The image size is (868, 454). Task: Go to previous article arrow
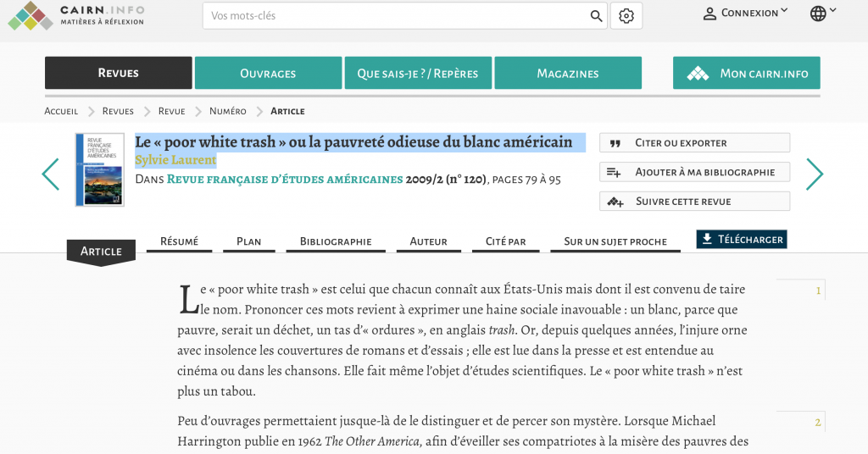(x=51, y=174)
